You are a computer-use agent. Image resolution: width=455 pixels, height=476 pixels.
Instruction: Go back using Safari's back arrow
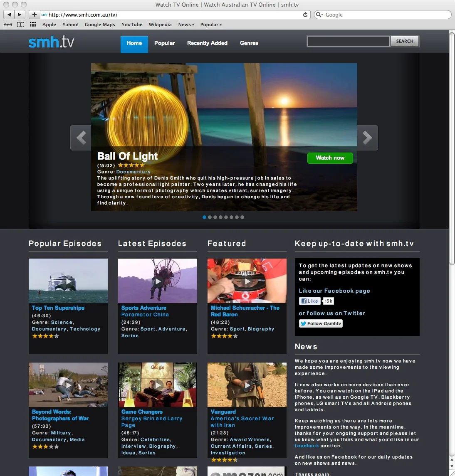click(x=9, y=15)
